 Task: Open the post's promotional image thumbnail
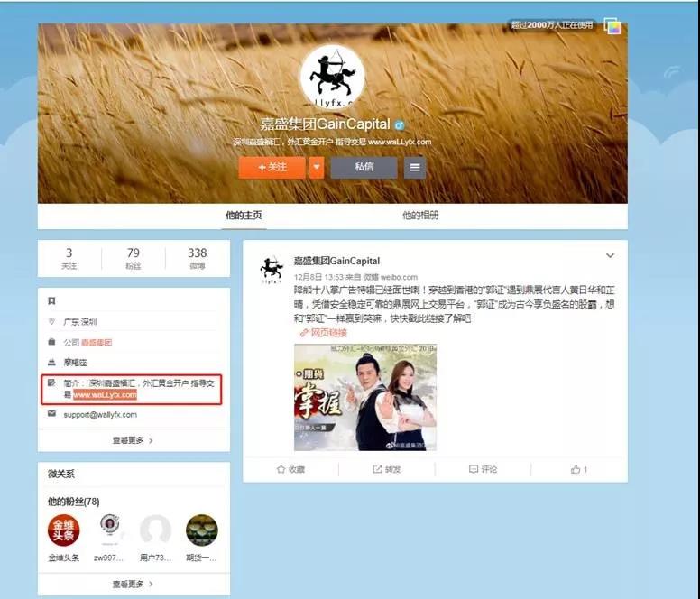[365, 397]
